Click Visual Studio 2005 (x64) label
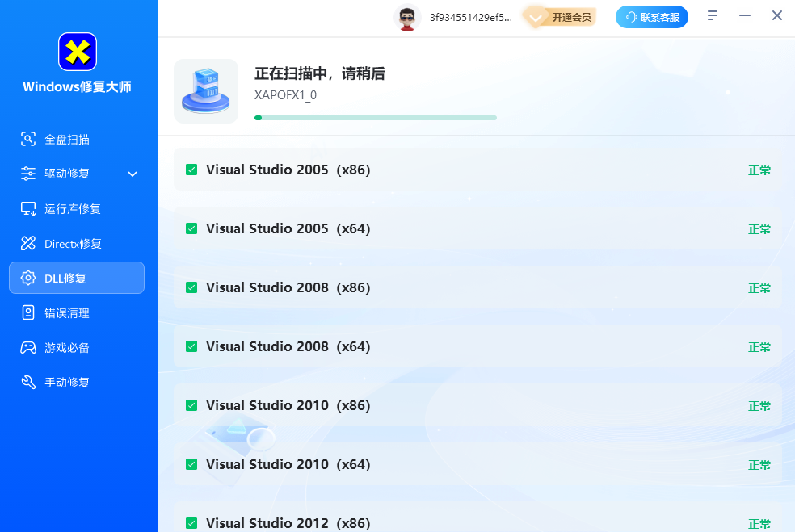This screenshot has width=795, height=532. click(x=288, y=228)
